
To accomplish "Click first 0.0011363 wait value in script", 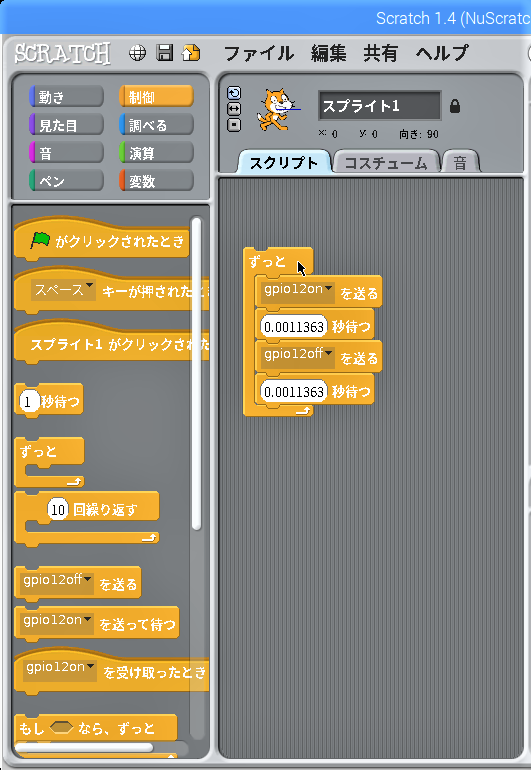I will click(293, 327).
